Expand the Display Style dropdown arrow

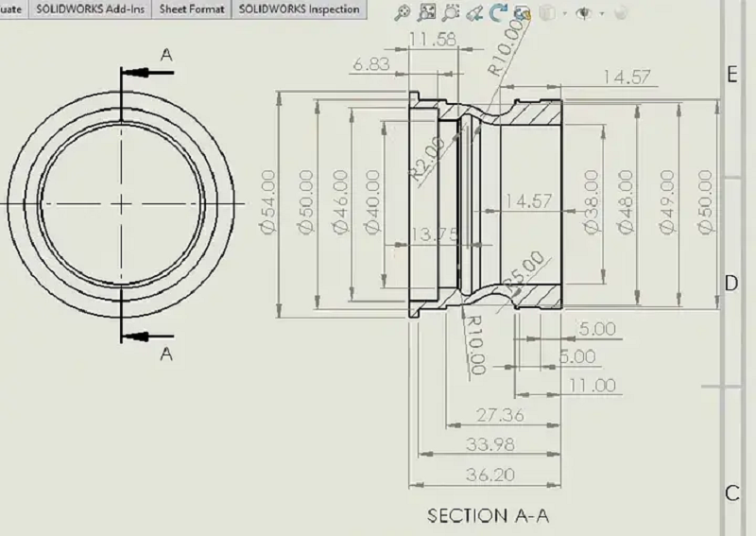point(564,14)
